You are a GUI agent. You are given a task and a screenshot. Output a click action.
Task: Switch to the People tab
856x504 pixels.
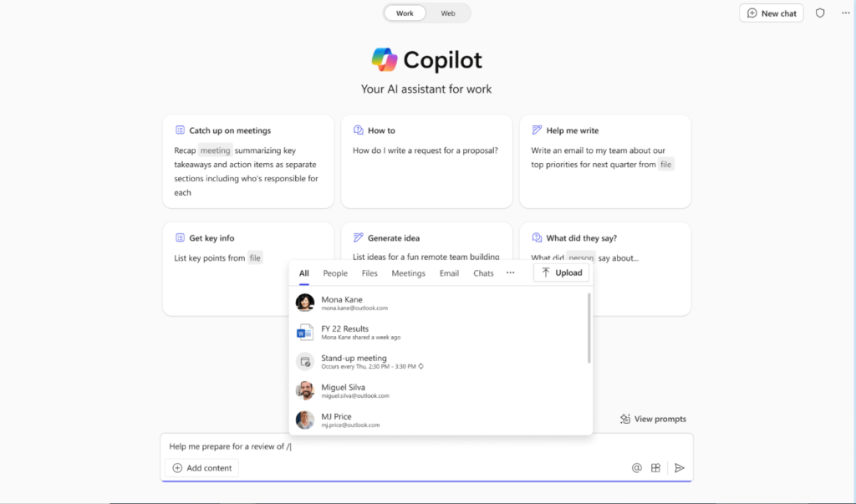(x=335, y=273)
